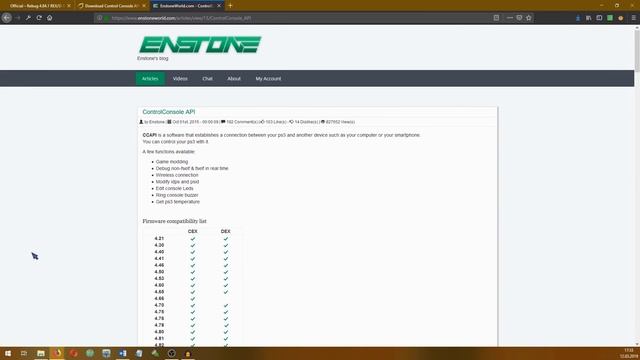Viewport: 640px width, 360px height.
Task: Click the 'Game modding' list item
Action: pyautogui.click(x=172, y=162)
